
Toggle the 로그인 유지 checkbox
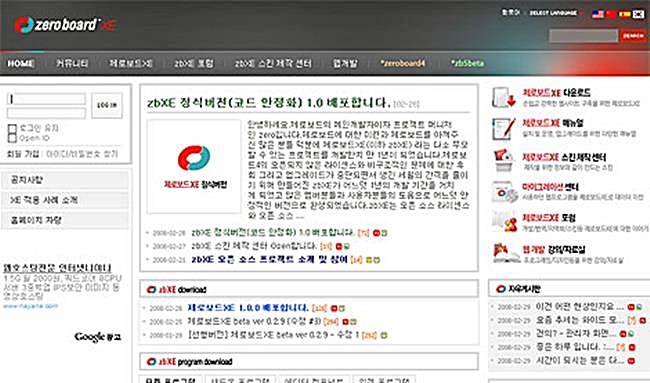[12, 128]
